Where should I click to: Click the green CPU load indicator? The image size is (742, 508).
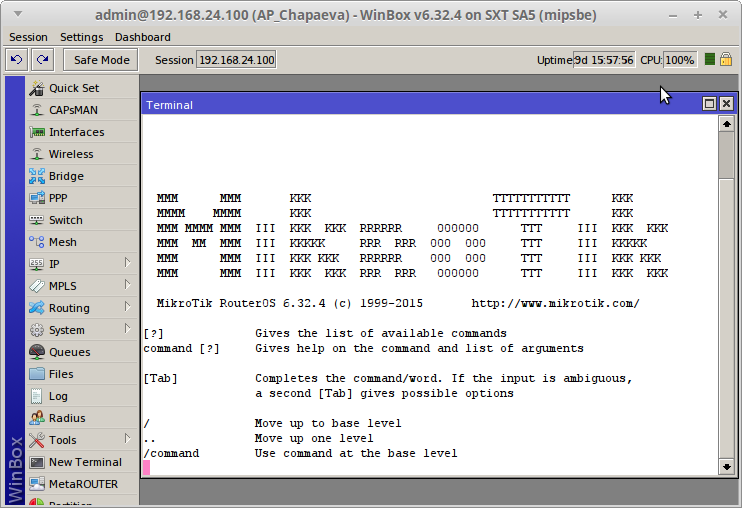pos(709,59)
